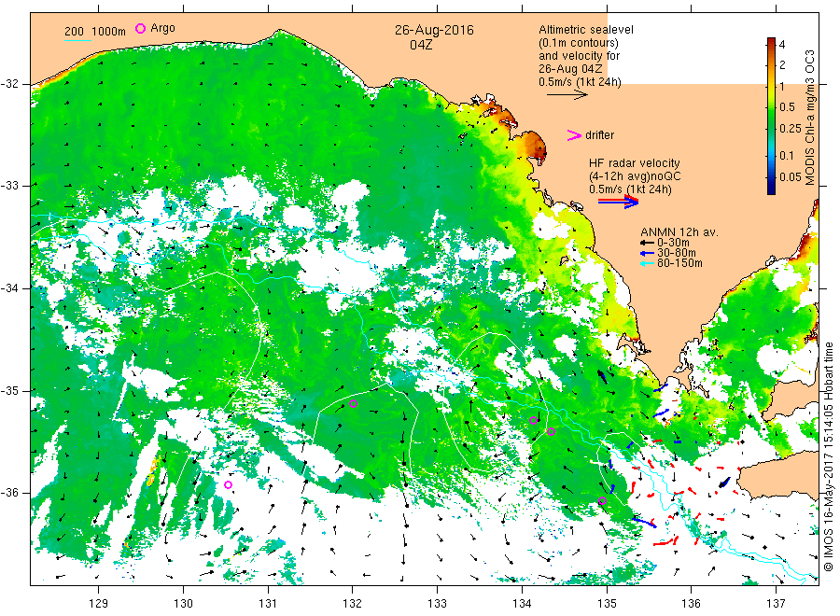Click the '04Z' time label under date
This screenshot has width=840, height=616.
pos(421,45)
